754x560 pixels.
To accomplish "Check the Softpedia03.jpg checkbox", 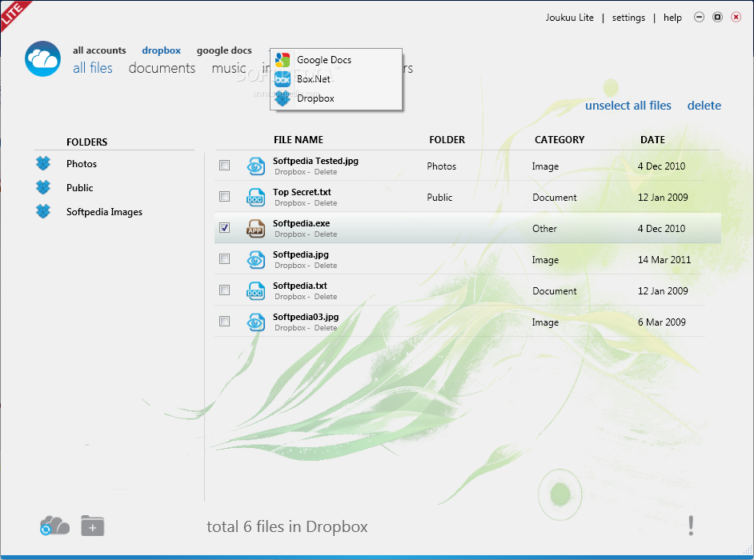I will [224, 322].
